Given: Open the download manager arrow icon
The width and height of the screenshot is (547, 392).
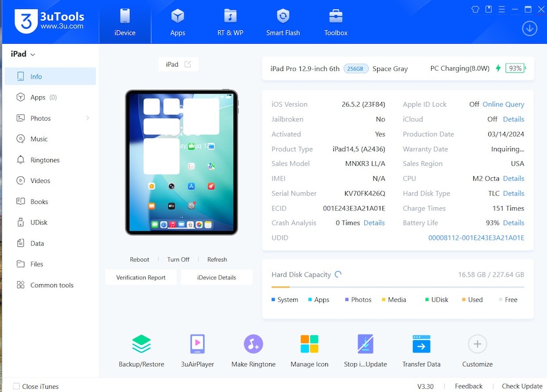Looking at the screenshot, I should click(x=529, y=28).
